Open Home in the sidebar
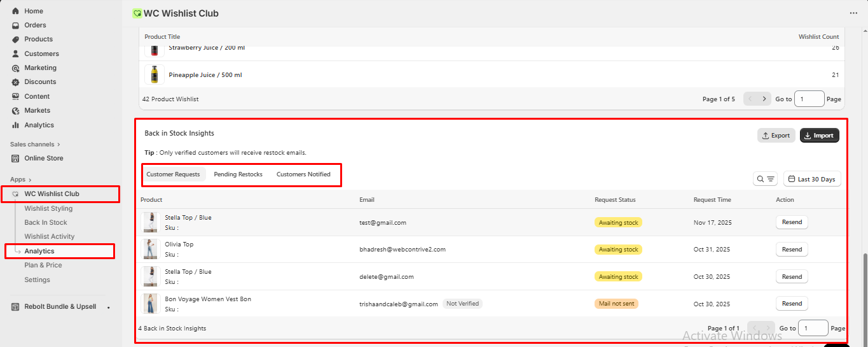868x347 pixels. [34, 11]
